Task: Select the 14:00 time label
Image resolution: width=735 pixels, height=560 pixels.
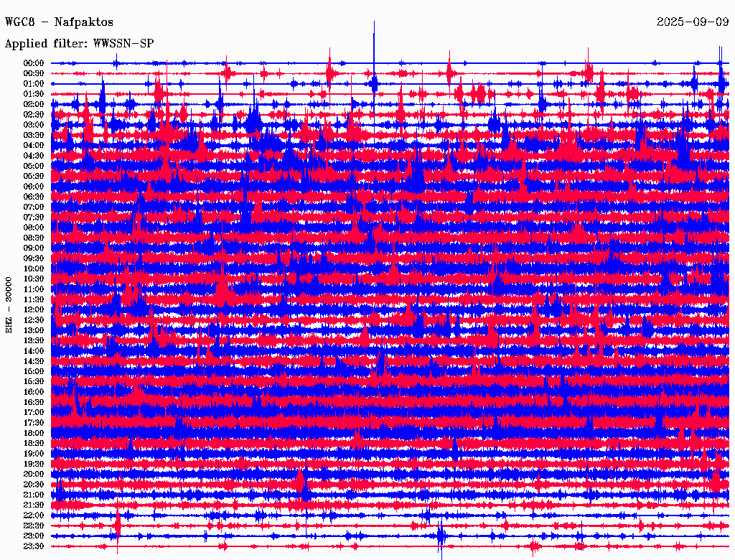Action: (34, 351)
